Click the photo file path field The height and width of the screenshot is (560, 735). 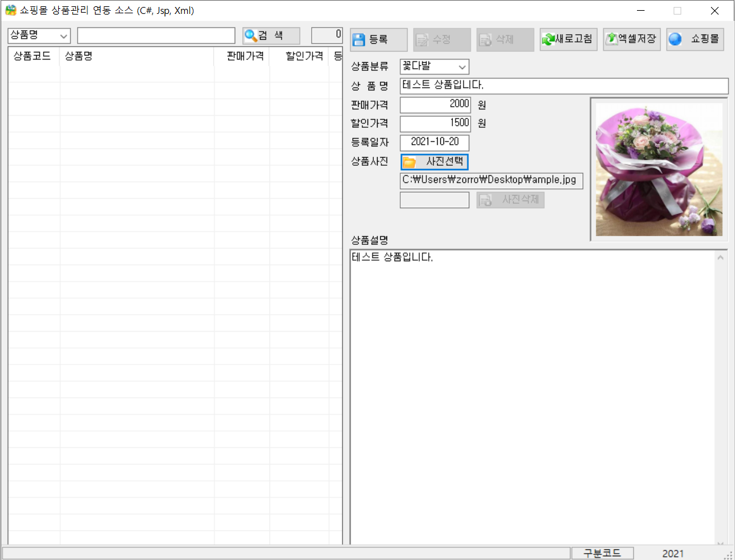(491, 180)
